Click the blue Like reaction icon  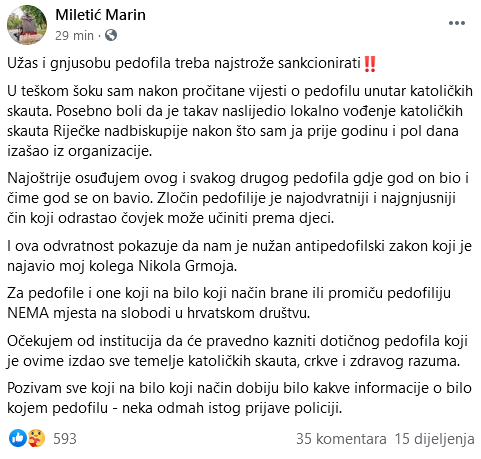[x=17, y=438]
